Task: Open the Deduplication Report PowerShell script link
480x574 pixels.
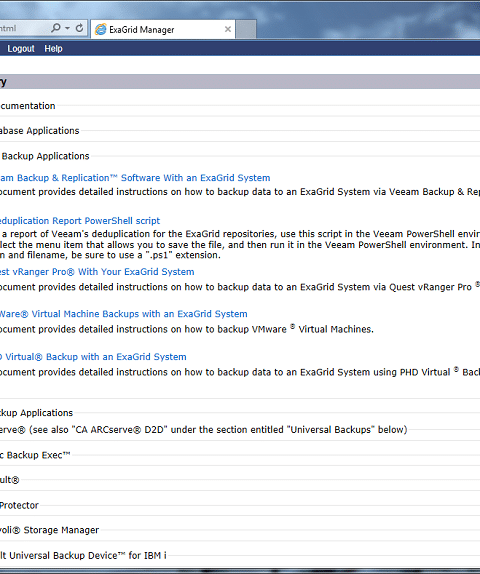Action: tap(80, 221)
